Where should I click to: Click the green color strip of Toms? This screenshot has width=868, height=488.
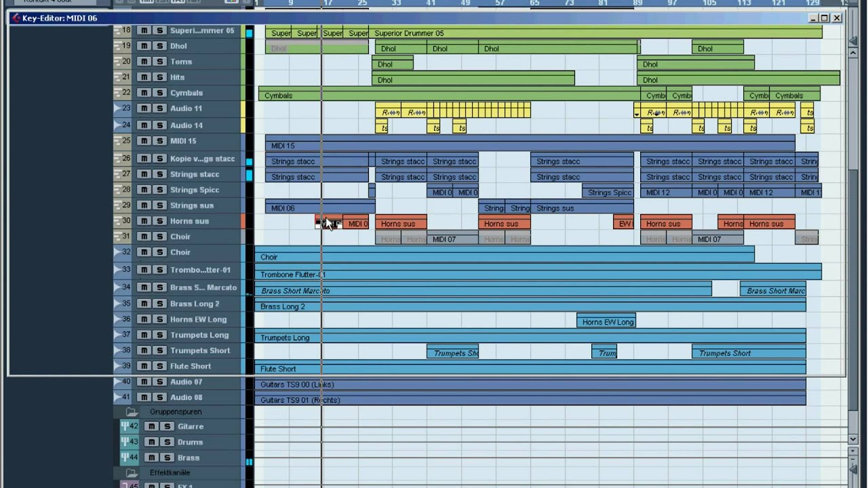[x=243, y=62]
